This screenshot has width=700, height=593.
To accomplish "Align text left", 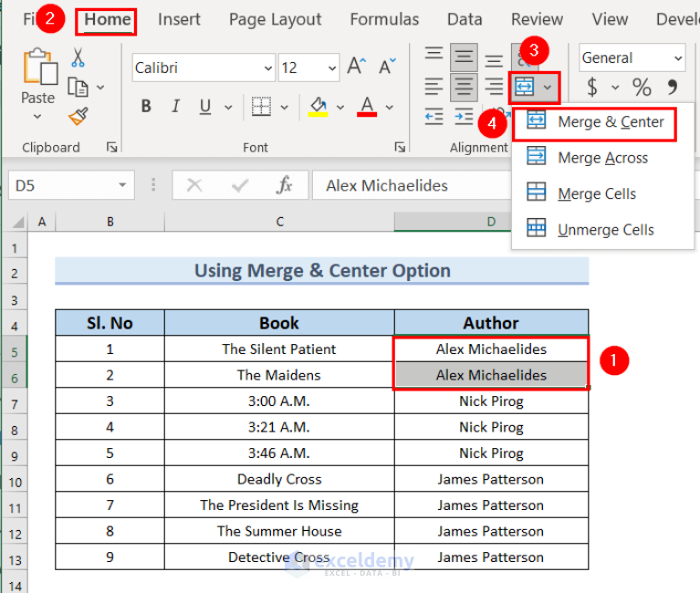I will (x=434, y=87).
